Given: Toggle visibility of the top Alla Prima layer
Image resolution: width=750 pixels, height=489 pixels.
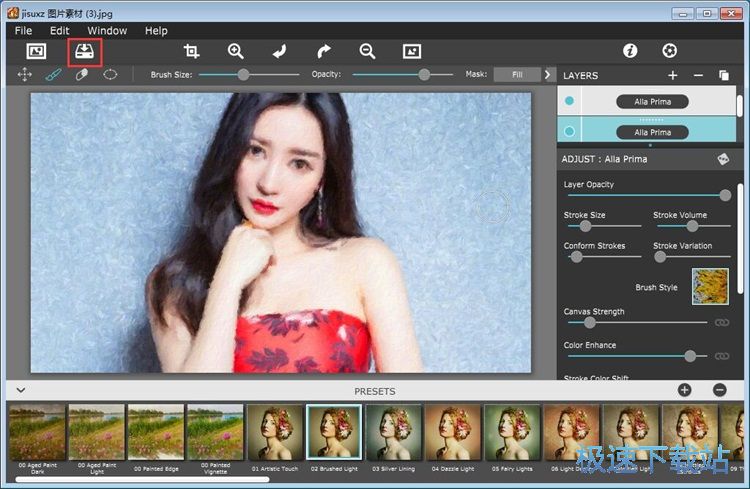Looking at the screenshot, I should [570, 101].
